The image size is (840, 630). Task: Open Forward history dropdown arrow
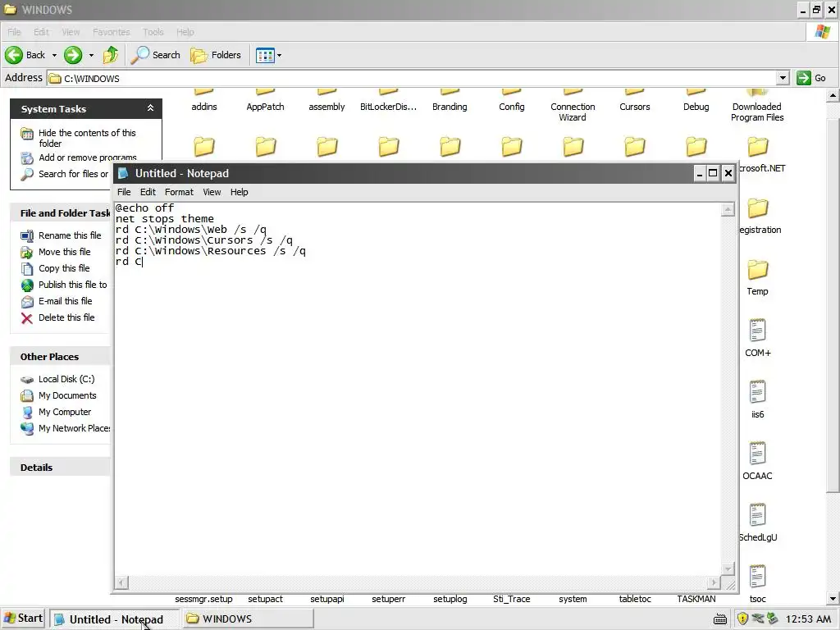tap(91, 55)
